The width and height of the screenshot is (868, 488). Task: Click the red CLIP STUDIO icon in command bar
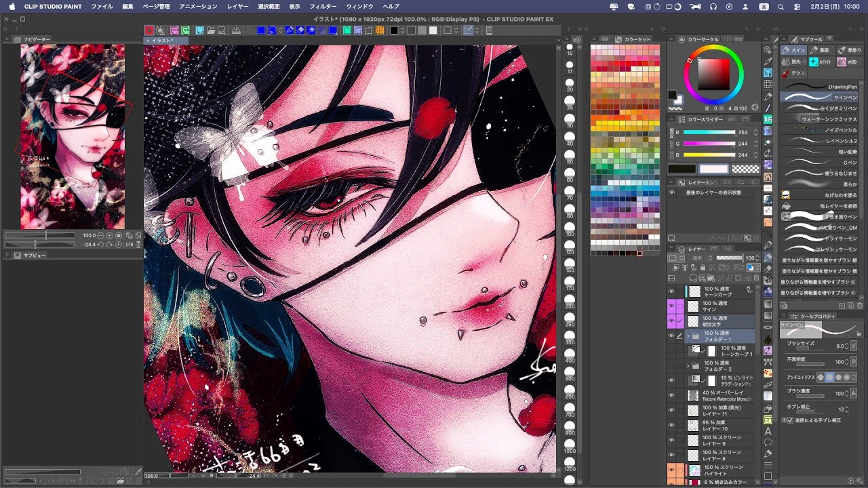(x=149, y=30)
